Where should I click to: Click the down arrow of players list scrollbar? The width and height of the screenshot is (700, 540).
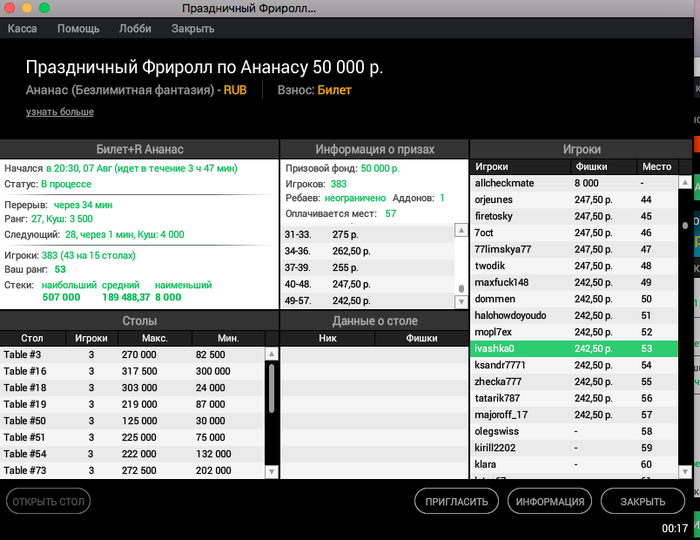[x=685, y=471]
